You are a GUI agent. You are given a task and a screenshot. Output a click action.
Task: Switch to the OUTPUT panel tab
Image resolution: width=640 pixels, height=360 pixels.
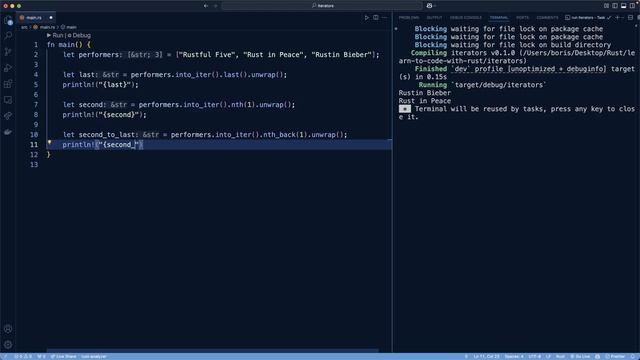pos(434,18)
